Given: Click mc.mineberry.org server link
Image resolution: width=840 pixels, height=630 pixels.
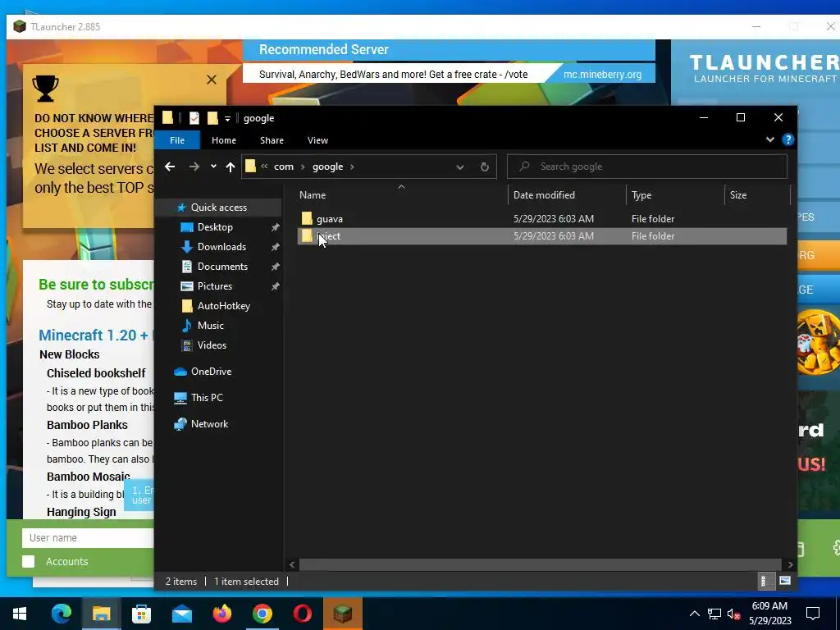Looking at the screenshot, I should (602, 75).
